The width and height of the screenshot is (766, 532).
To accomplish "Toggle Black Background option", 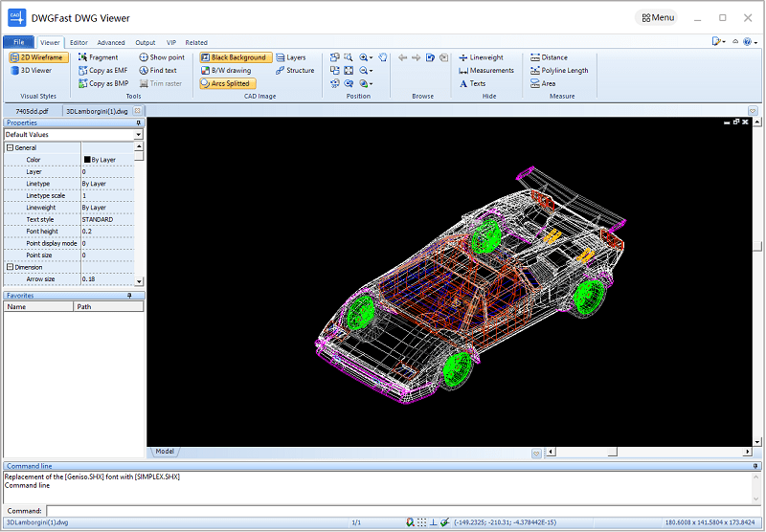I will pos(236,57).
